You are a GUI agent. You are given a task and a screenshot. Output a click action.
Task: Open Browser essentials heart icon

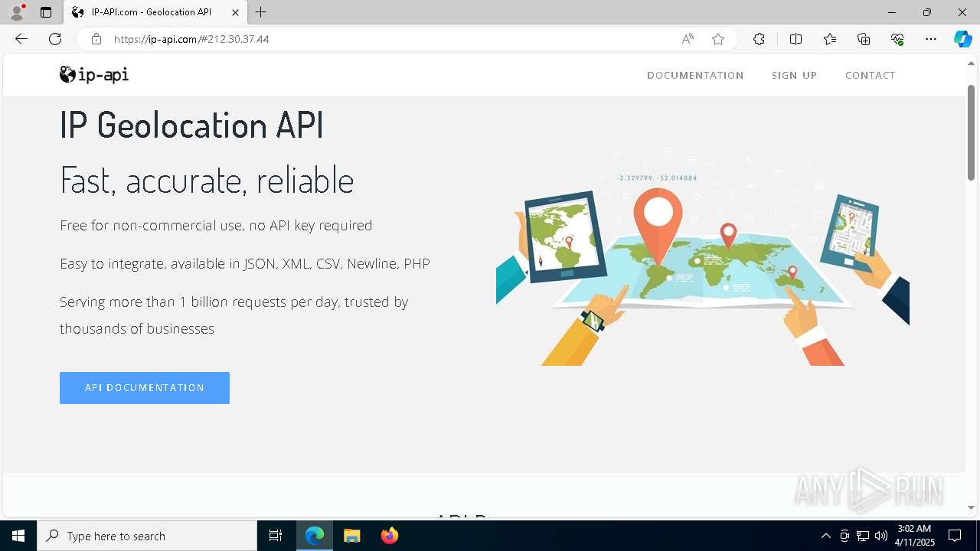coord(897,39)
